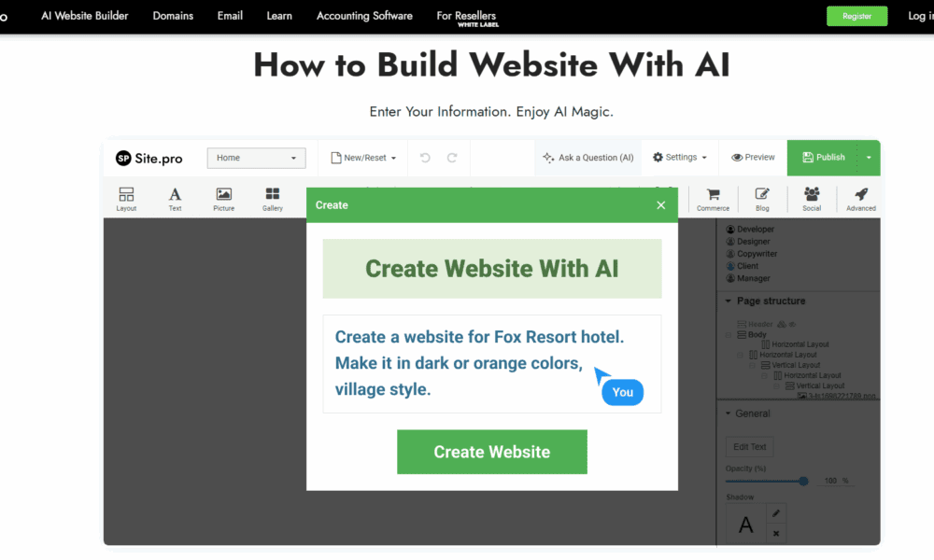Open the Advanced rocket tool
934x560 pixels.
coord(861,195)
